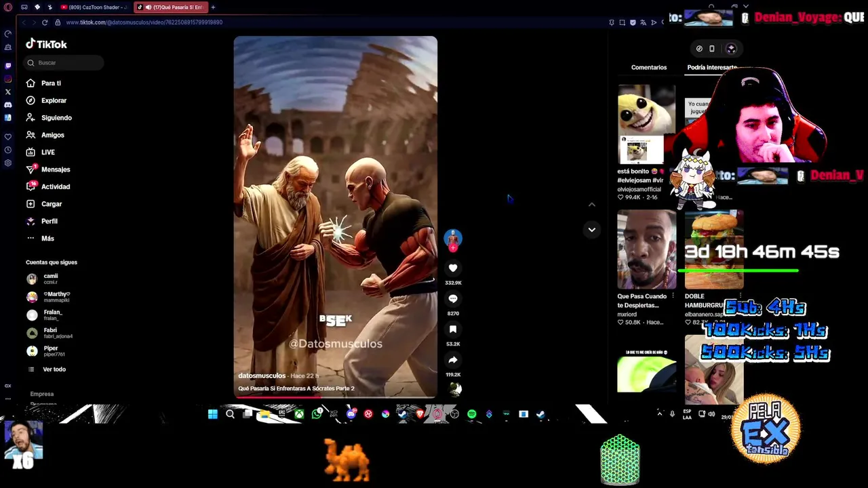Seek the video on its progress bar
Viewport: 868px width, 488px height.
(x=336, y=396)
